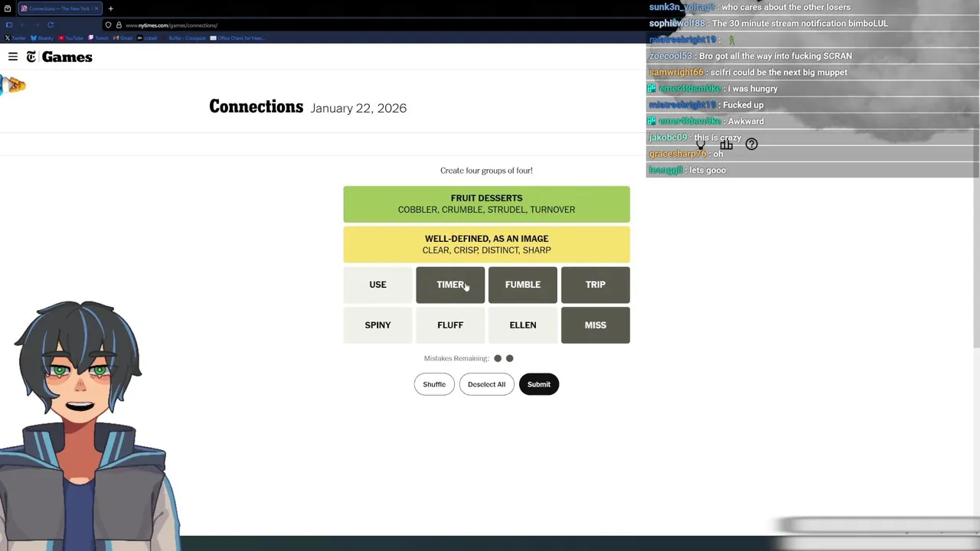Viewport: 980px width, 551px height.
Task: Select the ELLEN tile
Action: pos(523,325)
